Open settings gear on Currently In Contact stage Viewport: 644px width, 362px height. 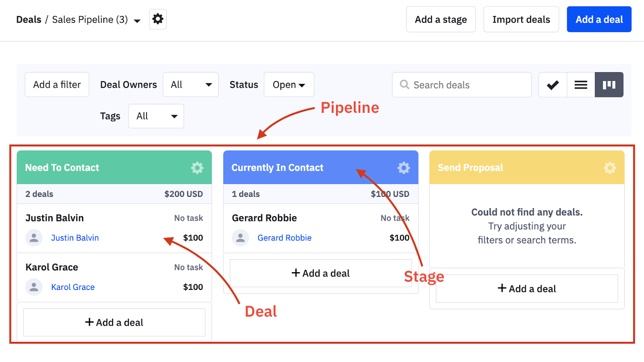[x=403, y=168]
